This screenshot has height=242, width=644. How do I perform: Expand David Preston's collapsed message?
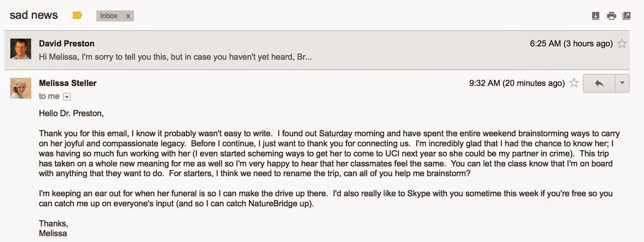pyautogui.click(x=317, y=50)
